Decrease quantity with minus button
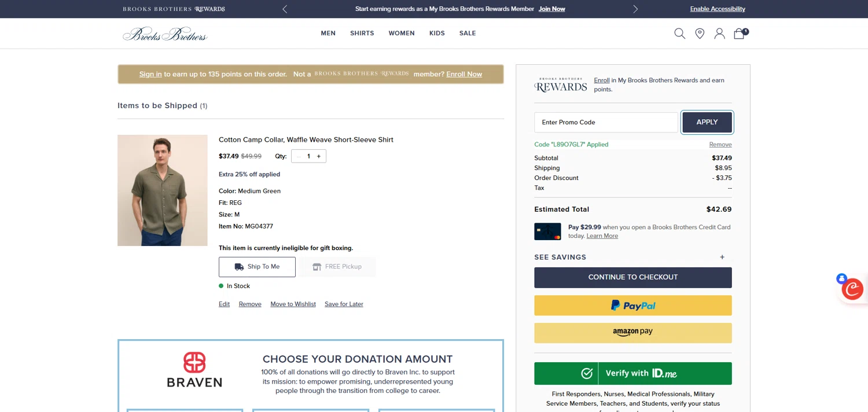The image size is (868, 412). pos(299,156)
